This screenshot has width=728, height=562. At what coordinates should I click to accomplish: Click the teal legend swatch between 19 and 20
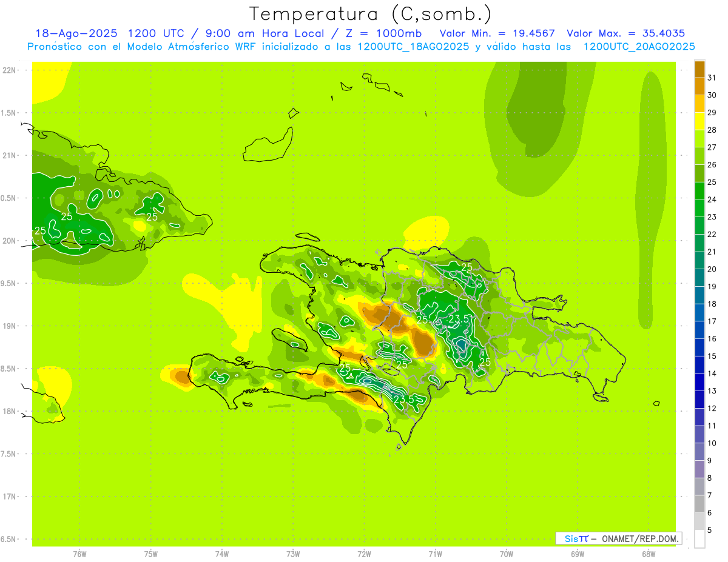[x=699, y=278]
